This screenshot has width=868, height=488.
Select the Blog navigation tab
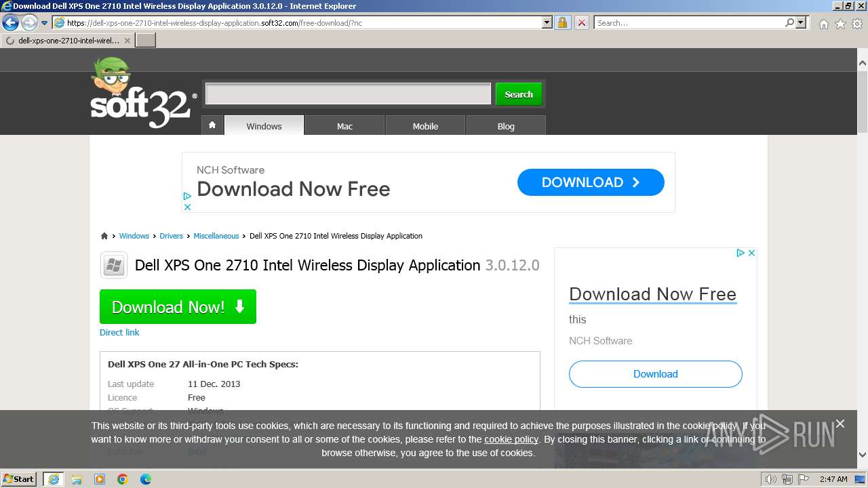click(506, 126)
